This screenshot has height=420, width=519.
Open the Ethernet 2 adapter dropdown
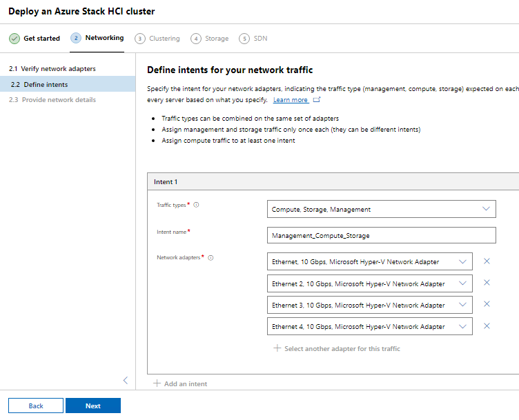point(370,283)
